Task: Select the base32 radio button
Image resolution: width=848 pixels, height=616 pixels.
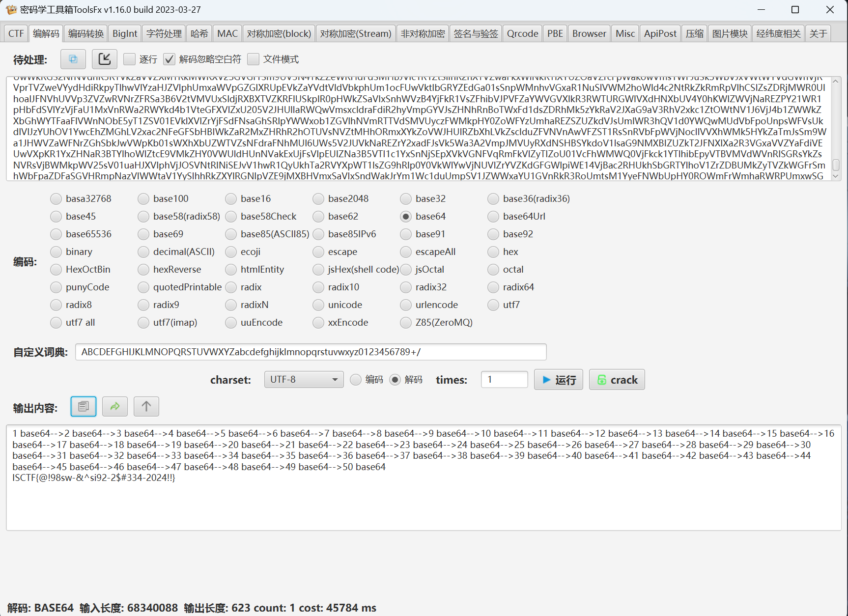Action: [406, 198]
